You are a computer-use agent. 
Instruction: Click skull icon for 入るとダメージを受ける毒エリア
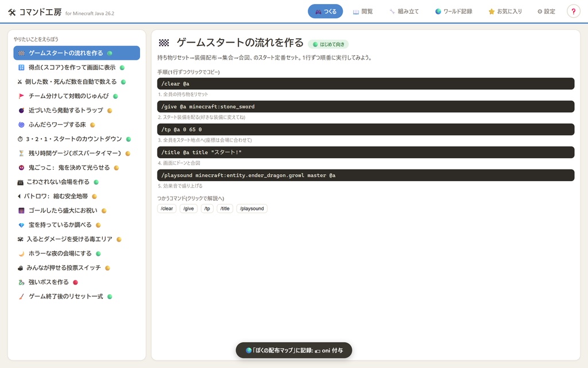pyautogui.click(x=20, y=239)
